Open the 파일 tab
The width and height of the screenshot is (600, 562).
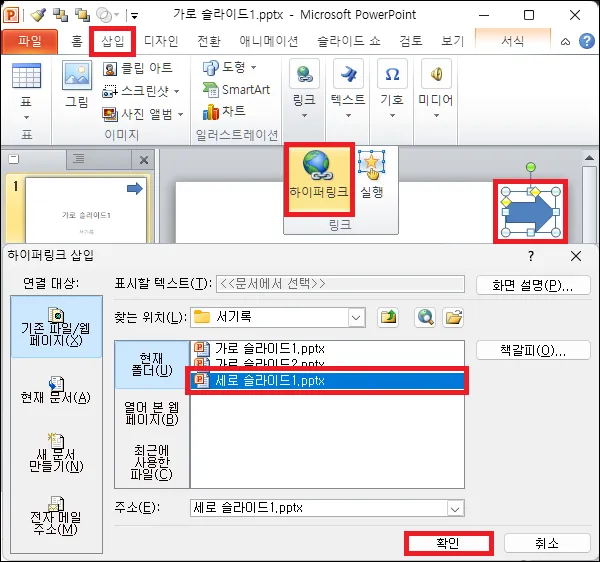pyautogui.click(x=29, y=41)
